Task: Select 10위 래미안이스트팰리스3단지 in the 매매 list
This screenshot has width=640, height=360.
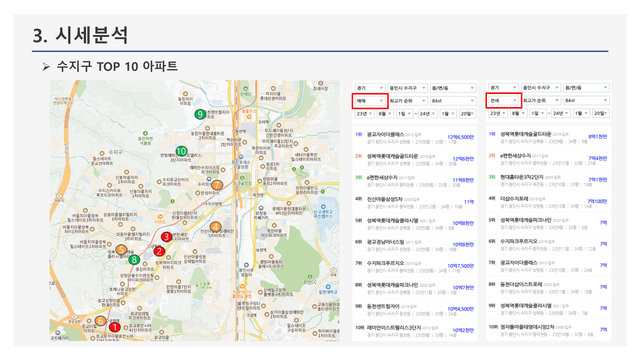Action: point(415,331)
